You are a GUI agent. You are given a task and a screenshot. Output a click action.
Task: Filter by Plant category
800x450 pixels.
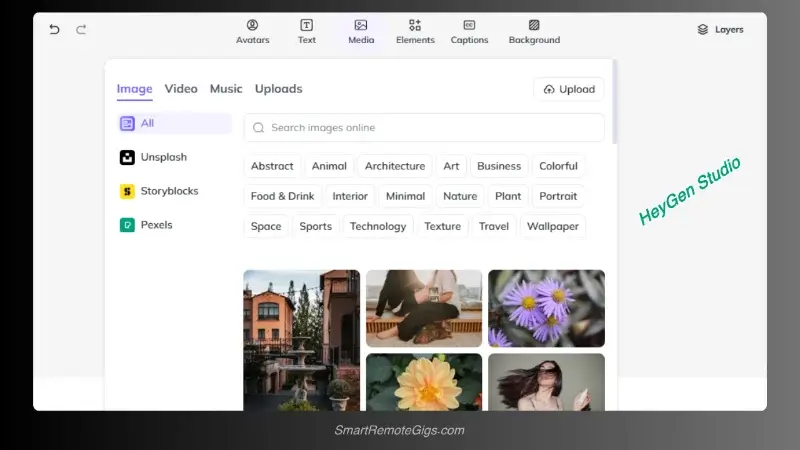pyautogui.click(x=508, y=196)
